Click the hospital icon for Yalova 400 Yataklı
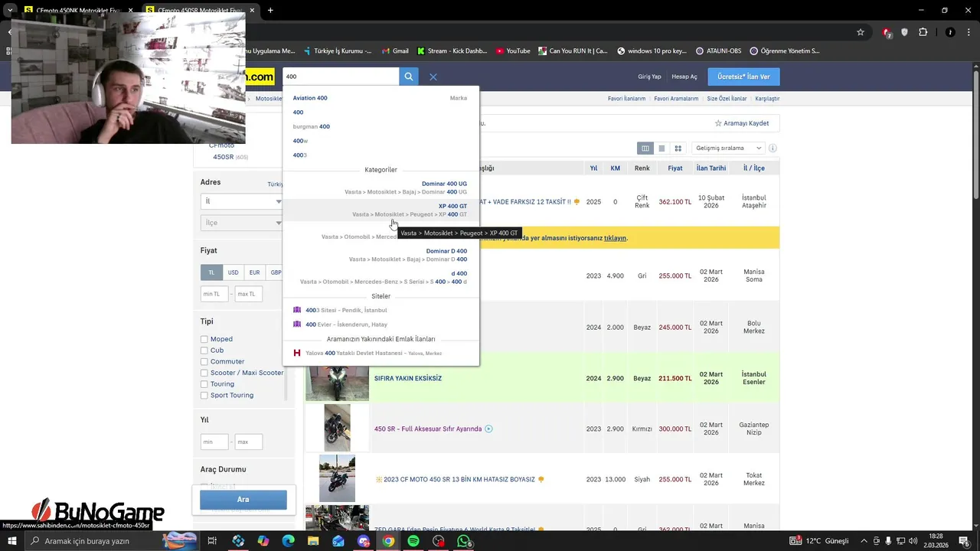Viewport: 980px width, 551px height. pos(297,353)
